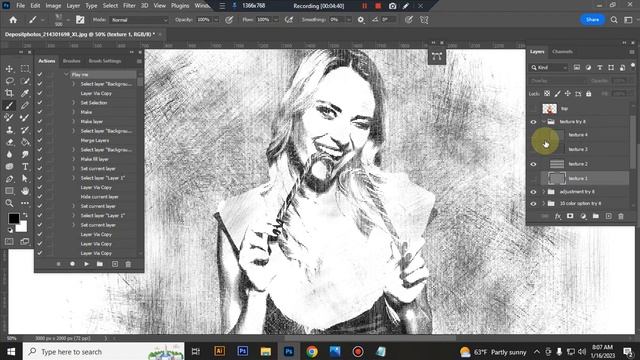Viewport: 640px width, 360px height.
Task: Expand the adjustment try 8 group
Action: (x=544, y=192)
